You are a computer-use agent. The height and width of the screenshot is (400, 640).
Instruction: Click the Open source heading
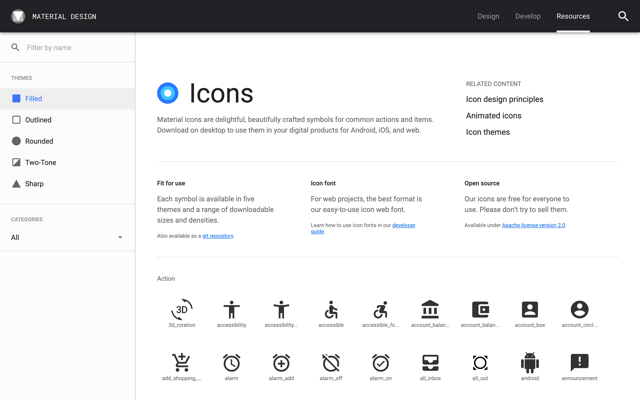(482, 183)
